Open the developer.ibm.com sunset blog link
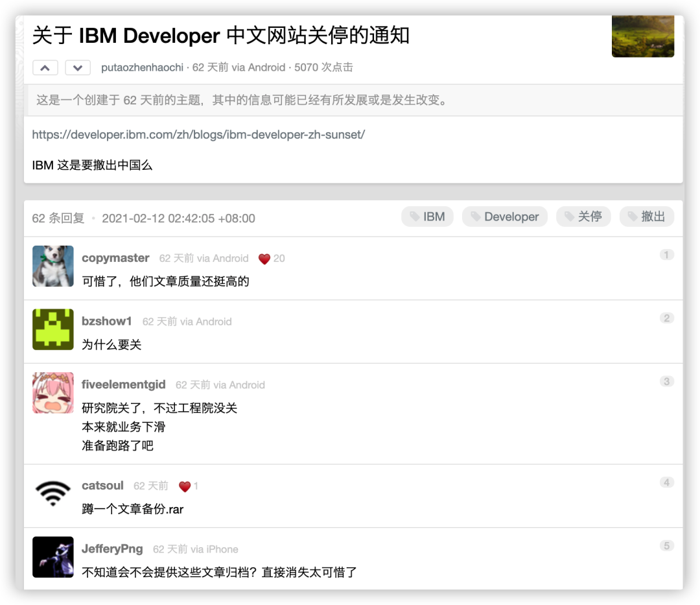This screenshot has width=700, height=605. pos(199,134)
